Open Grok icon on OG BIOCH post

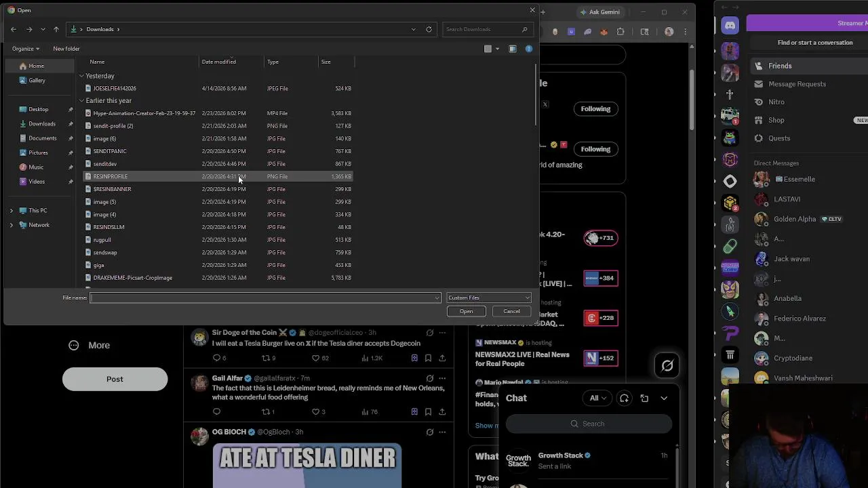[x=429, y=432]
